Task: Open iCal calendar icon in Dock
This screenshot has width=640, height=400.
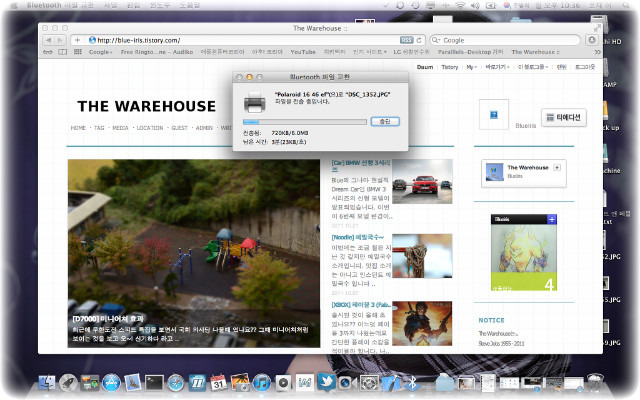Action: point(219,383)
